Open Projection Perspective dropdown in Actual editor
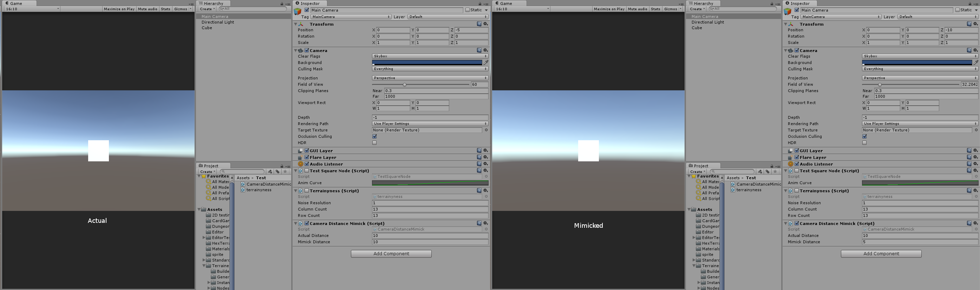 (x=430, y=78)
